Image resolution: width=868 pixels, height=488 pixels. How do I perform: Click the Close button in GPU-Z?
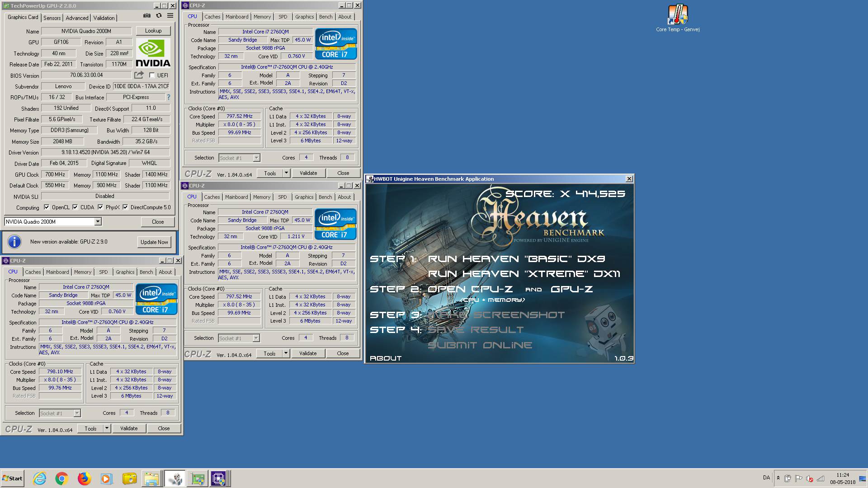(158, 222)
